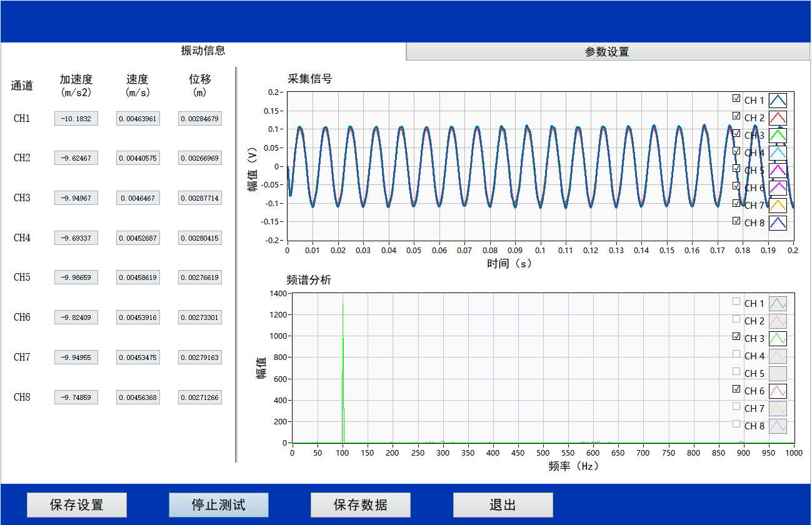Open CH 4 plot icon in 频谱分析 legend

pyautogui.click(x=778, y=356)
